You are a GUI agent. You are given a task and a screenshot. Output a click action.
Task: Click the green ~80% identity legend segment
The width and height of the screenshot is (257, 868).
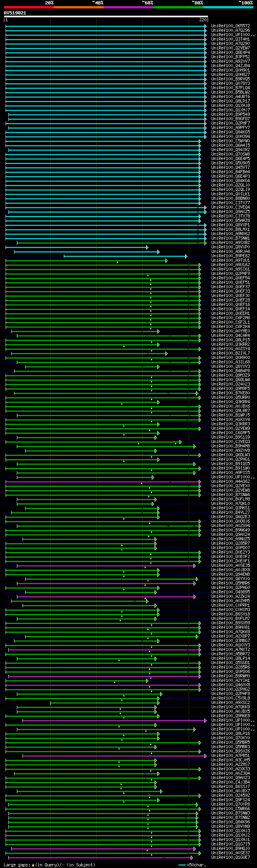click(x=178, y=7)
